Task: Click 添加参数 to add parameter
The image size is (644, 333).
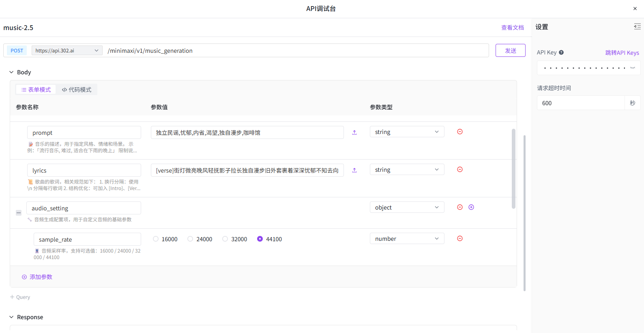Action: click(x=37, y=277)
